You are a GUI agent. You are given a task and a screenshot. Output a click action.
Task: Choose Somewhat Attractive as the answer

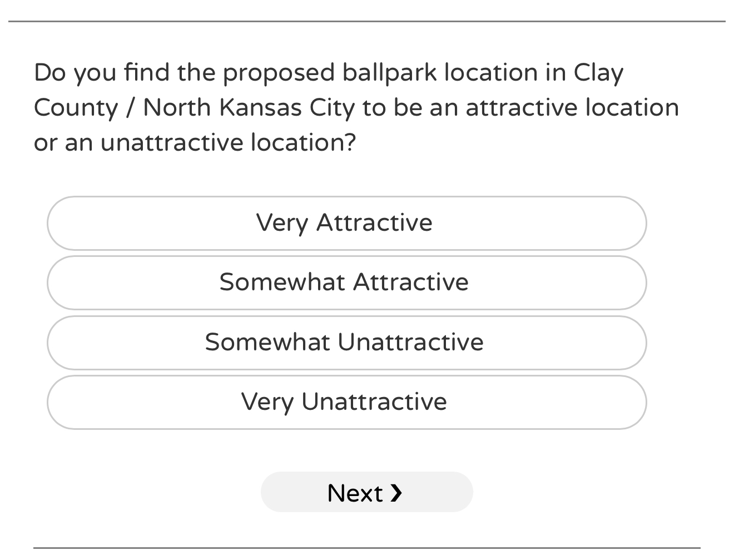tap(346, 283)
